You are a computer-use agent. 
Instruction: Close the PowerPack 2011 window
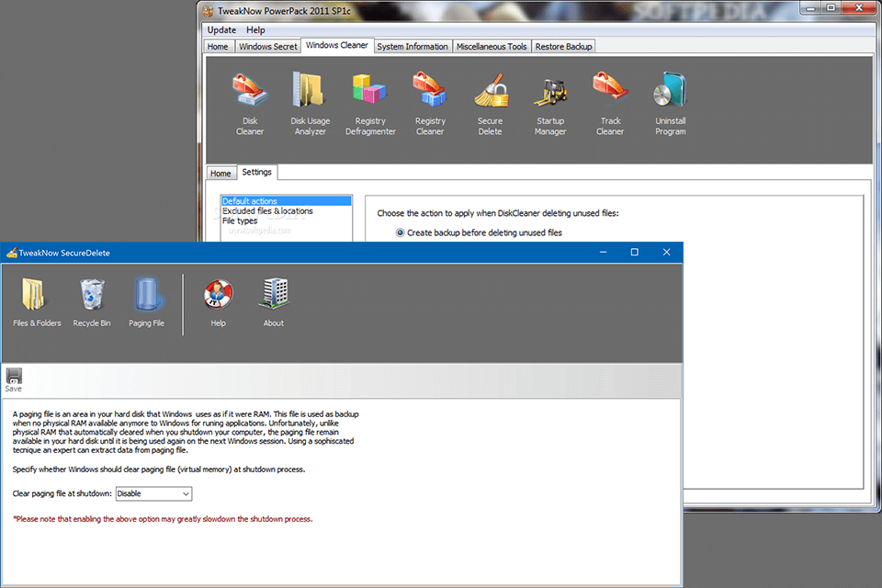(x=859, y=7)
